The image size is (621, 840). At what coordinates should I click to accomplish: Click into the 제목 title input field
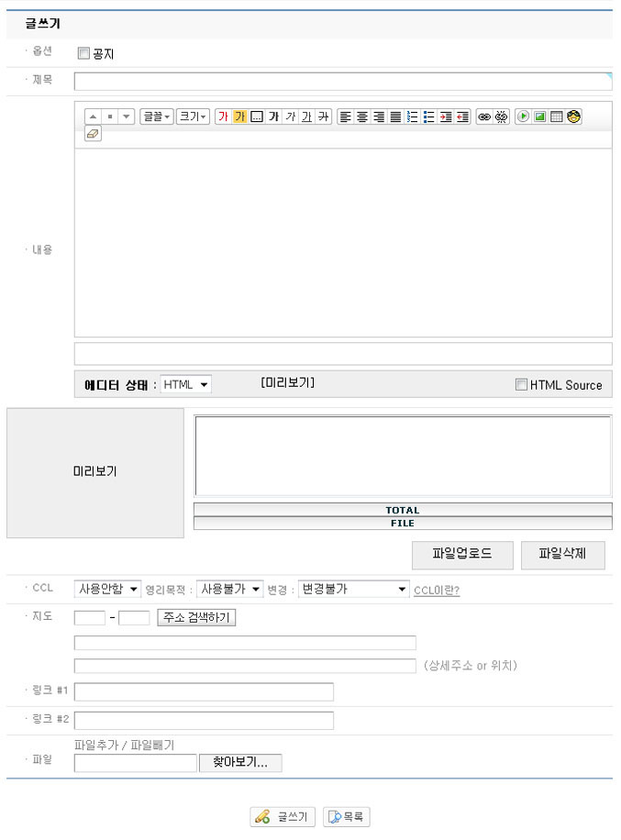[342, 81]
